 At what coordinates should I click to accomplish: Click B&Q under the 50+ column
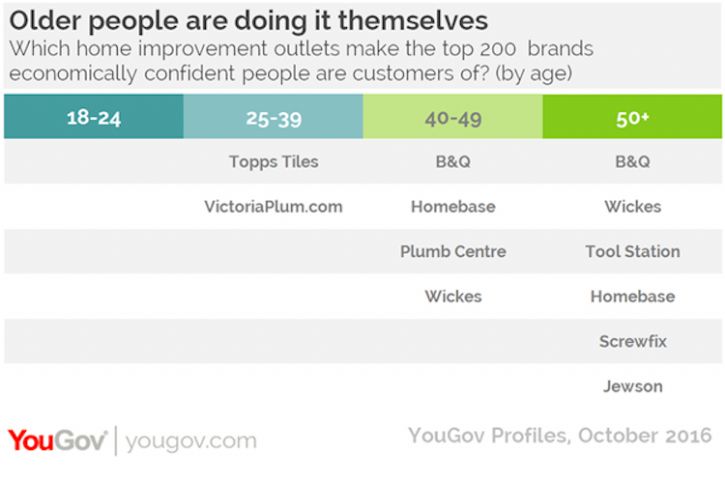pos(633,161)
